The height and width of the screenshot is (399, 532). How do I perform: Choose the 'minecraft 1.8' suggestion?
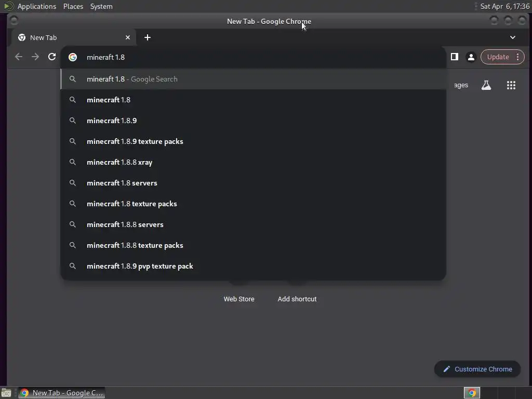[254, 100]
